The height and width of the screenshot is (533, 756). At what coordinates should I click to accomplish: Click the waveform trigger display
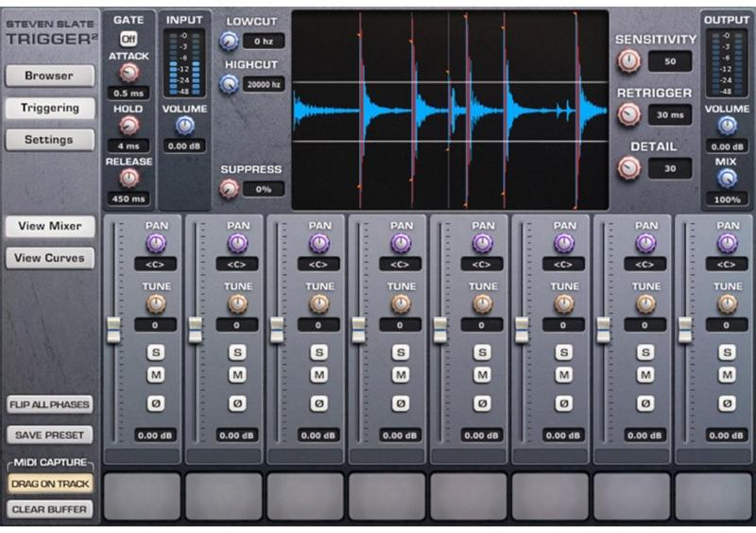pyautogui.click(x=451, y=110)
